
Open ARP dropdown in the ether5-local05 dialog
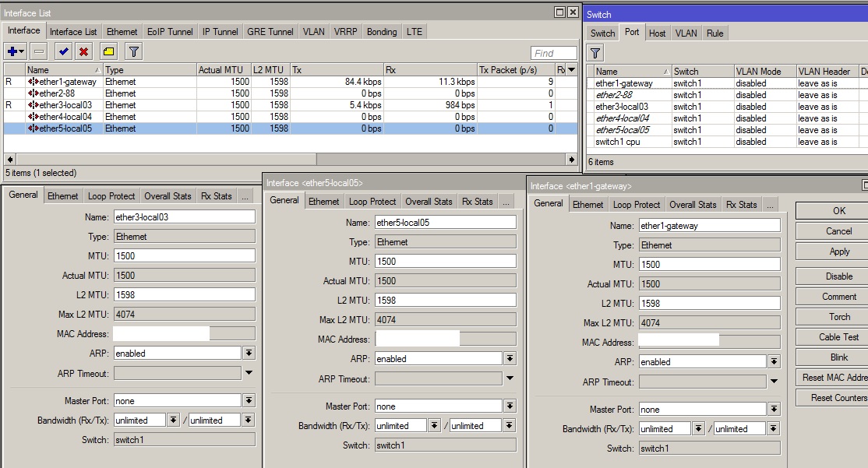click(510, 358)
